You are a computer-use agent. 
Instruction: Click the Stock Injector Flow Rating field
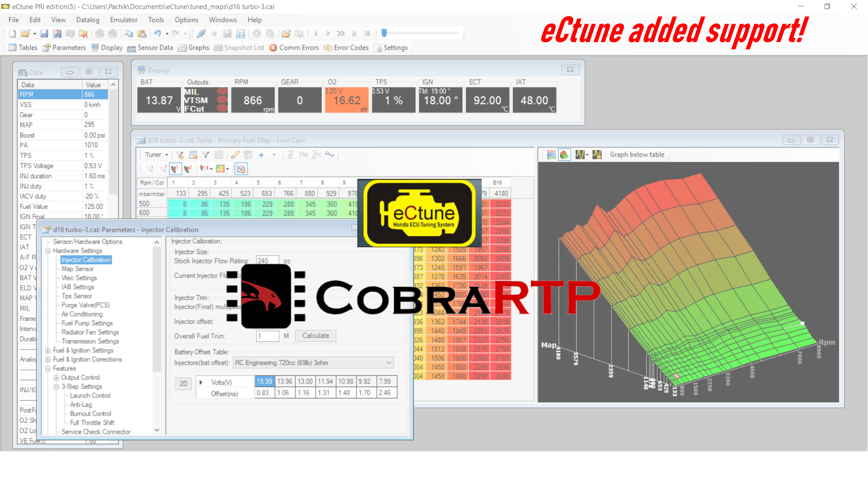(267, 260)
